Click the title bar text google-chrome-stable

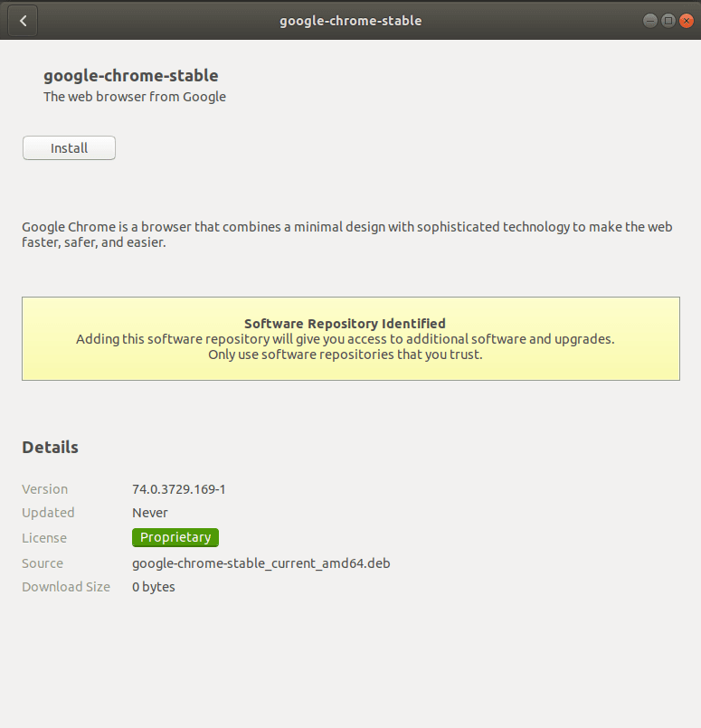(x=351, y=21)
